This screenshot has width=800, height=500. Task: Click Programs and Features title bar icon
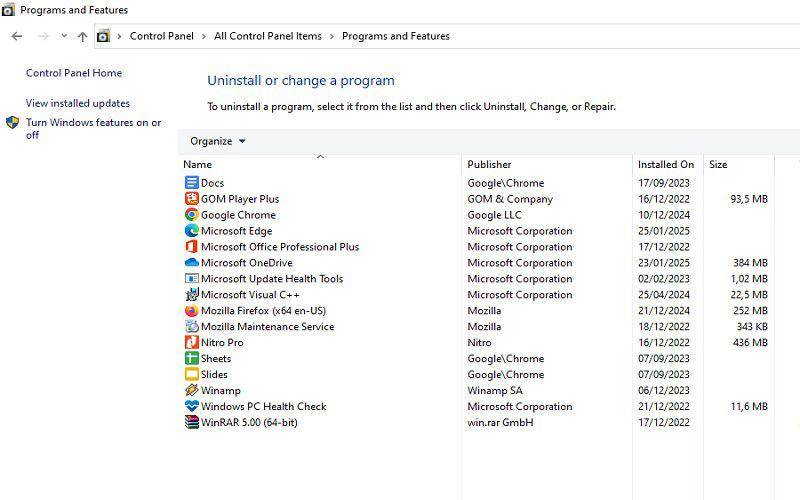[x=8, y=10]
